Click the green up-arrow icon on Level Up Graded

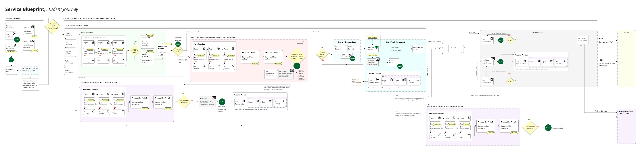[x=376, y=47]
